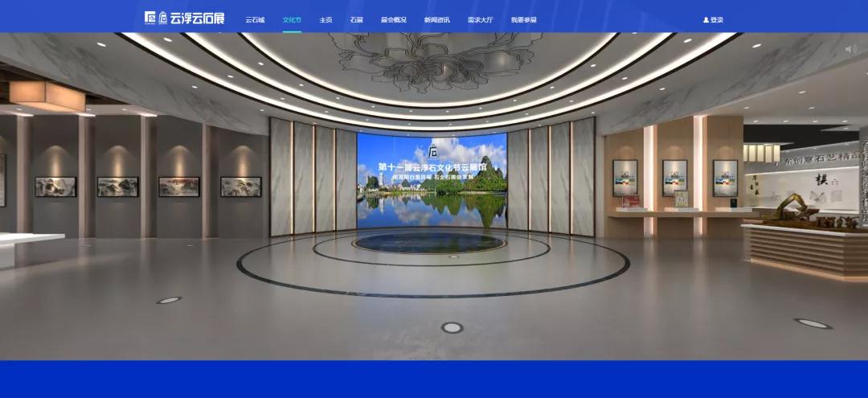Click the 登录 login button
This screenshot has width=868, height=398.
tap(716, 20)
